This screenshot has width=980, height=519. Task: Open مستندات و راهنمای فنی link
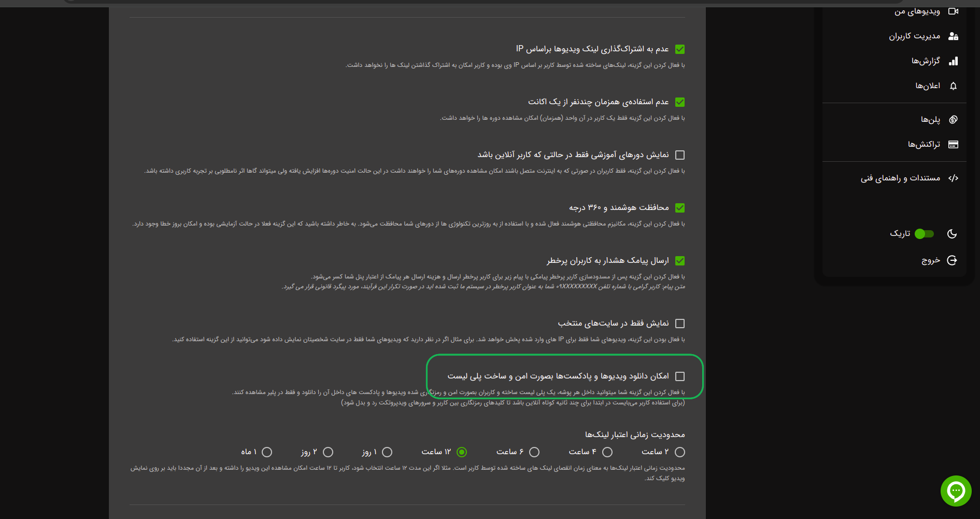click(900, 178)
